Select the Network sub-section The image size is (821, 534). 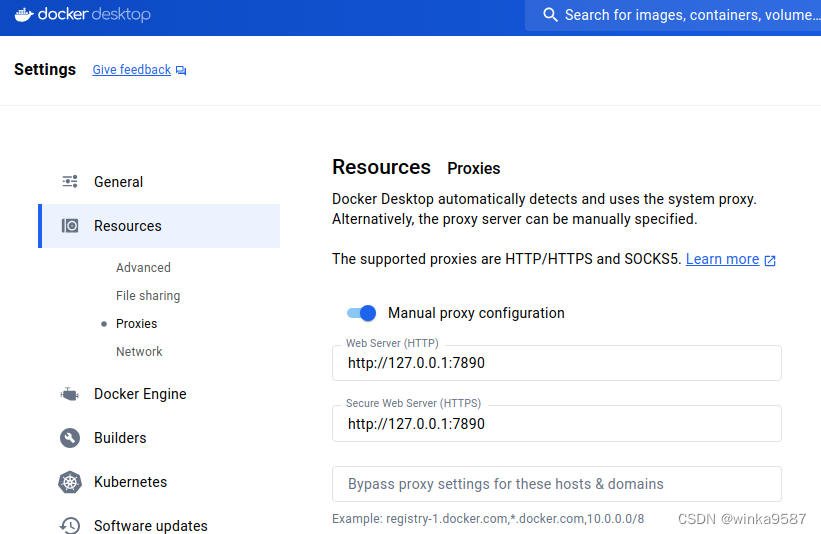point(139,352)
